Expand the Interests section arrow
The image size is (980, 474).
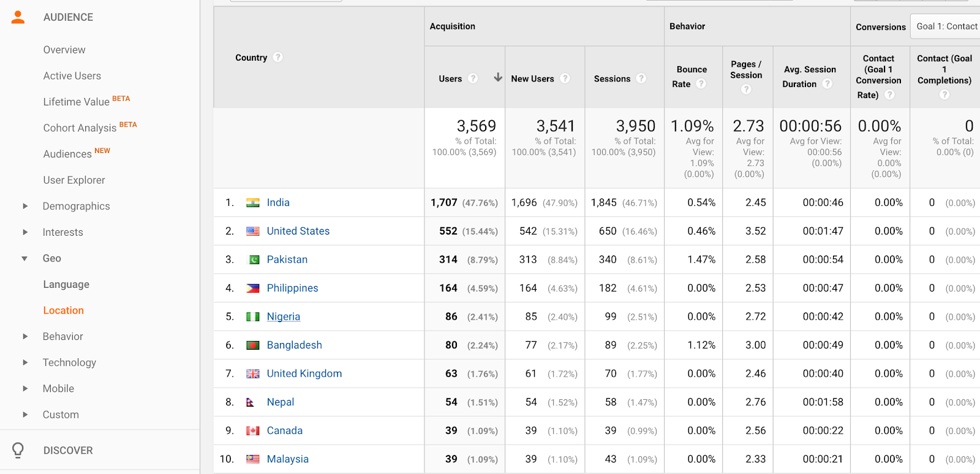(x=25, y=232)
